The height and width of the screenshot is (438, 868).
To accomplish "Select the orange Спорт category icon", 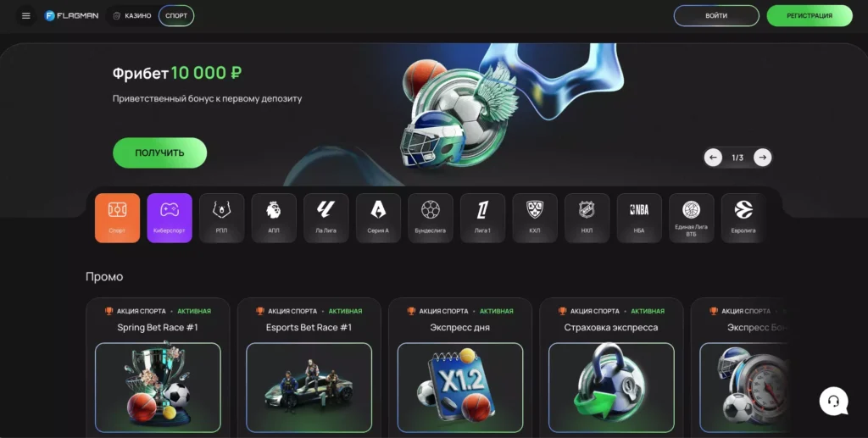I will tap(117, 218).
